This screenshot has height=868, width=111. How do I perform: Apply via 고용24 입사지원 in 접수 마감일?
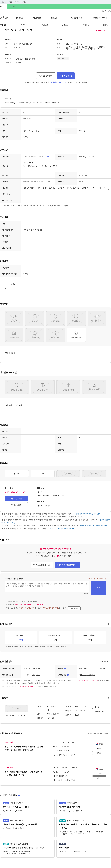pyautogui.click(x=16, y=499)
